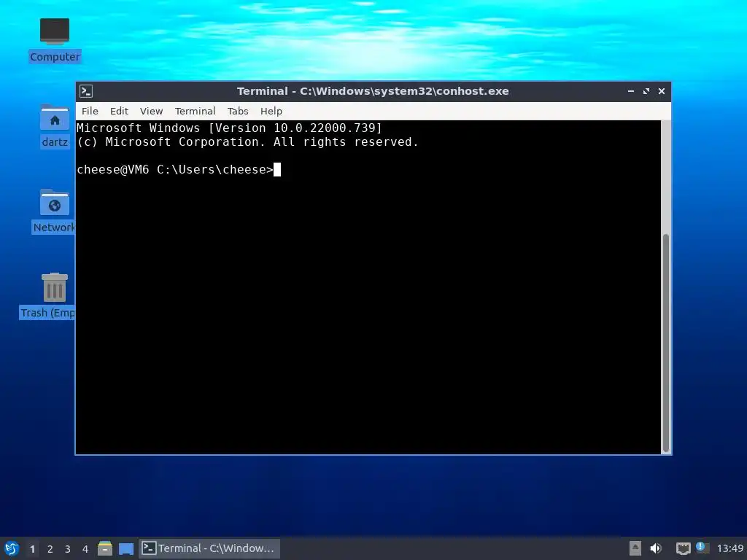Switch to workspace 4
The image size is (747, 560).
point(85,548)
